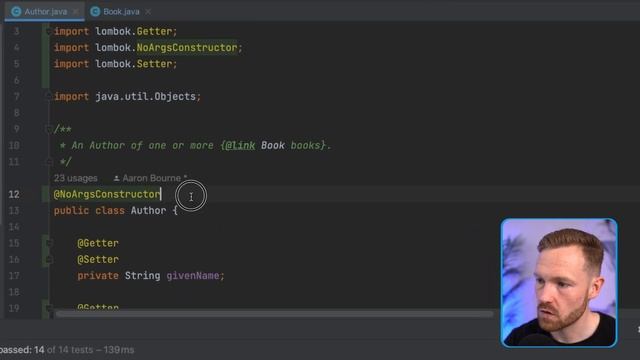Open the 23 usages inlay hint
640x360 pixels.
[76, 178]
